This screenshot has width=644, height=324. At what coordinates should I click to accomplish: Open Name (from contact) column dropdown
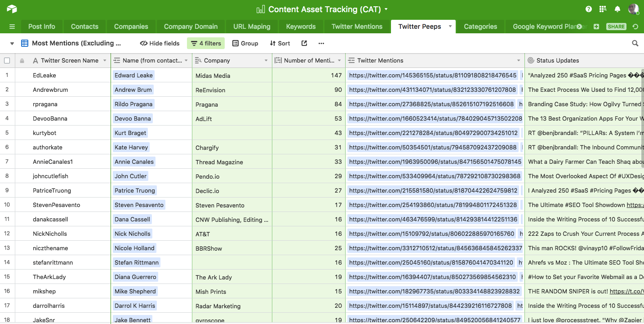coord(186,60)
